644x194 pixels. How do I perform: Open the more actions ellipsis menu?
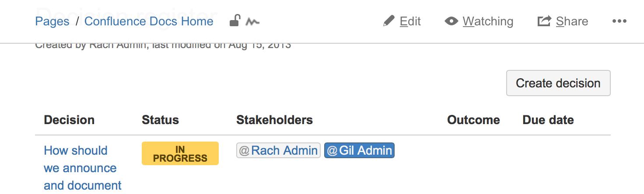pos(619,21)
